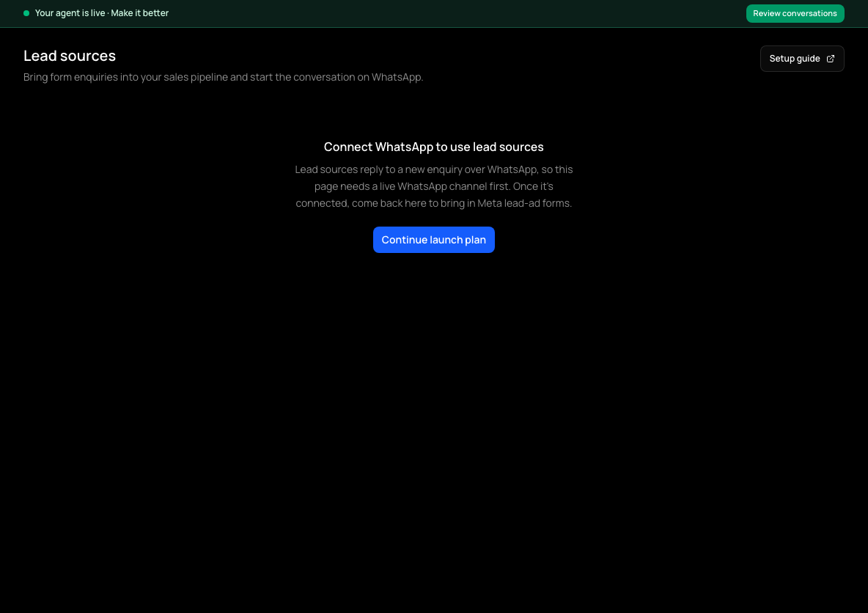This screenshot has width=868, height=613.
Task: Click the paragraph starting 'Lead sources reply to a new enquiry'
Action: tap(433, 186)
